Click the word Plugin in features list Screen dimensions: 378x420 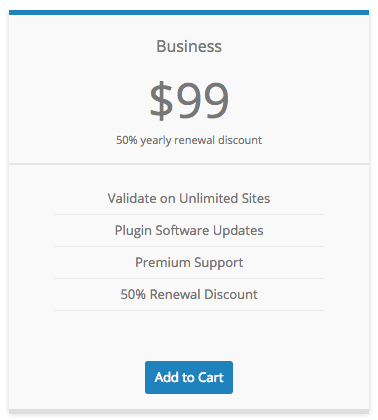pyautogui.click(x=133, y=231)
